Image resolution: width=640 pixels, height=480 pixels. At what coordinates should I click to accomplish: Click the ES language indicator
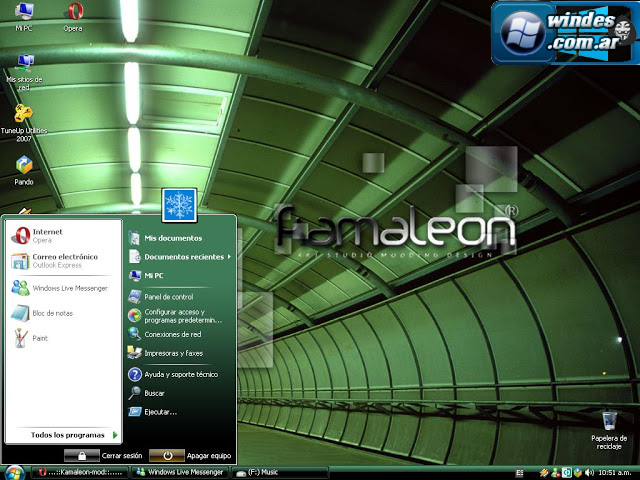(x=519, y=473)
